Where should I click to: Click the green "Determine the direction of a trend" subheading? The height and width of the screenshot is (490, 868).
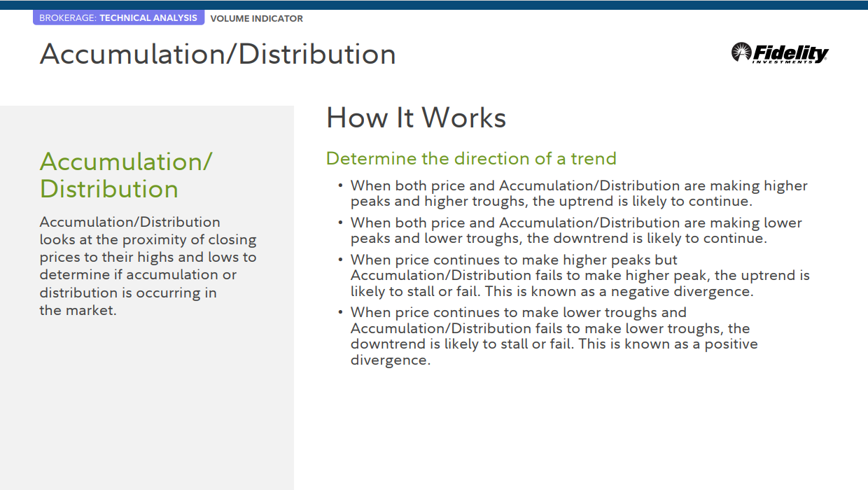pos(471,159)
